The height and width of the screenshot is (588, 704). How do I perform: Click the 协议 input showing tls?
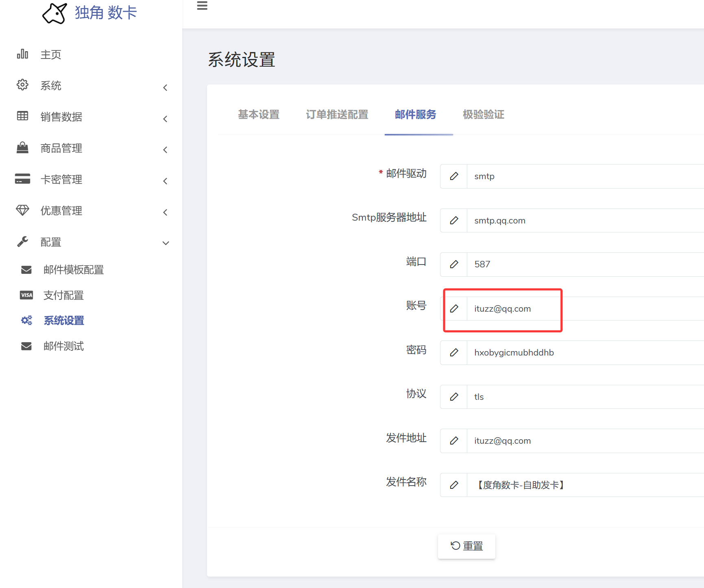click(586, 397)
